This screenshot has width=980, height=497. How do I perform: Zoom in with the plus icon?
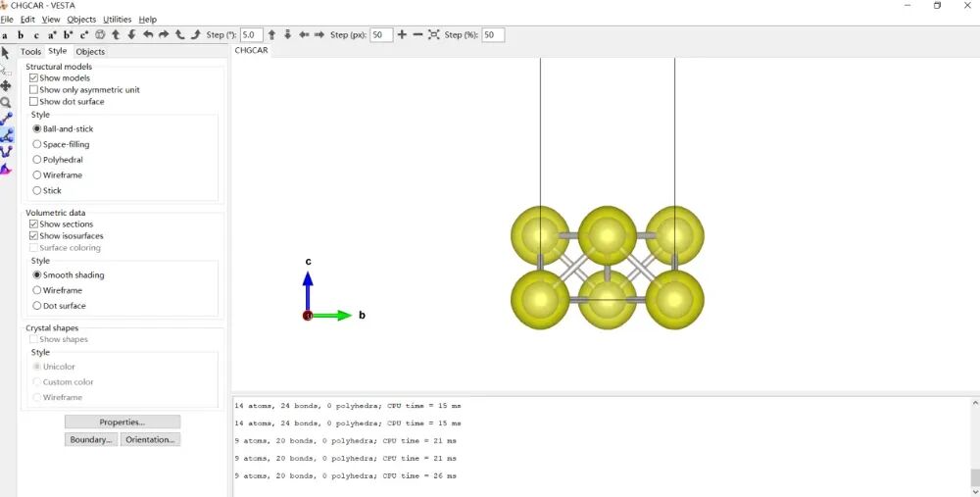point(402,35)
